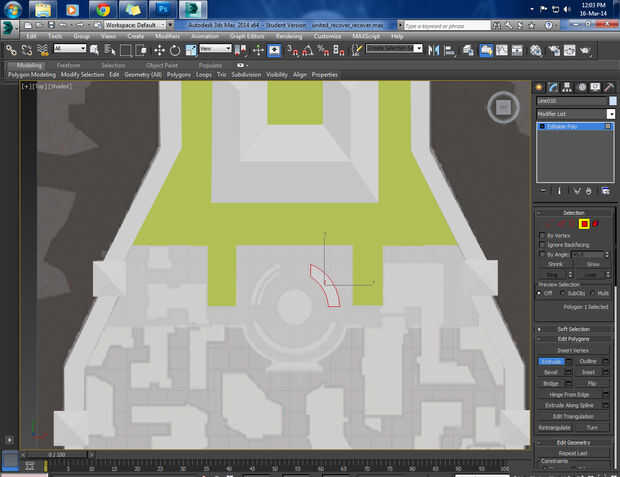Select the Multi preview selection radio
The image size is (620, 477).
pos(592,293)
